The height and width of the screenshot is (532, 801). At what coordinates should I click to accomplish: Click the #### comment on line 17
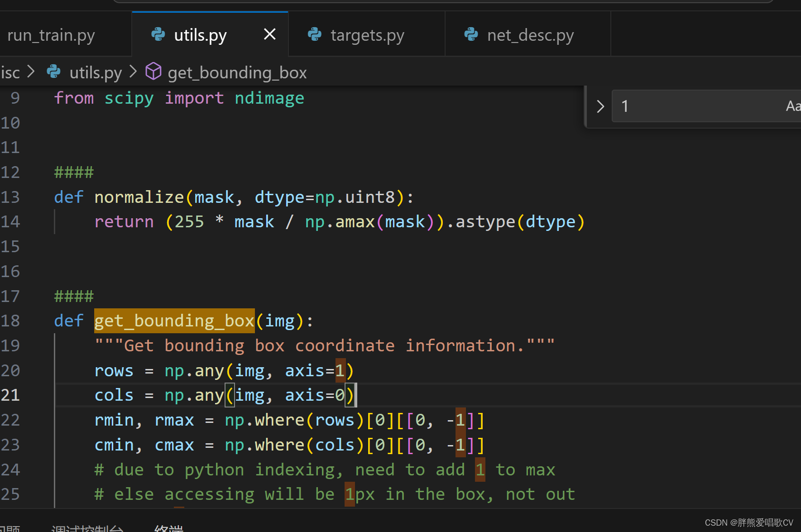click(74, 296)
